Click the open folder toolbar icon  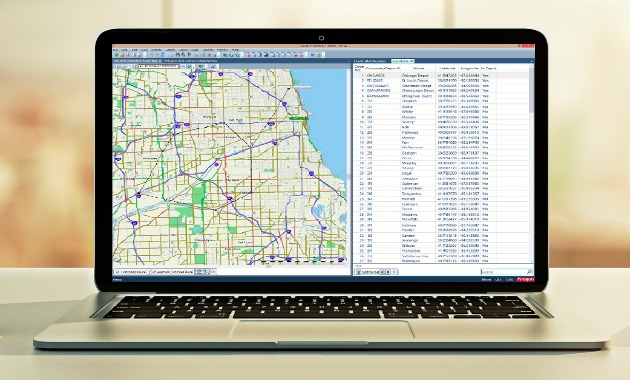pos(122,55)
